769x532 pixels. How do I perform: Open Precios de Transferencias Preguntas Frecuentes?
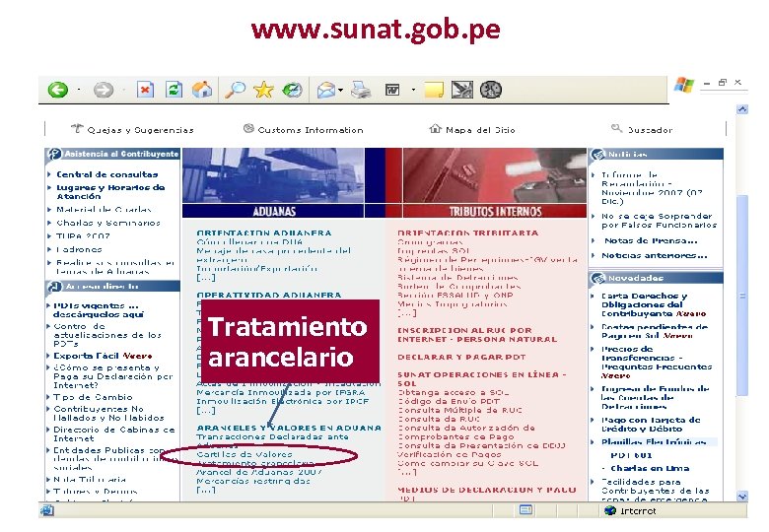tap(657, 362)
